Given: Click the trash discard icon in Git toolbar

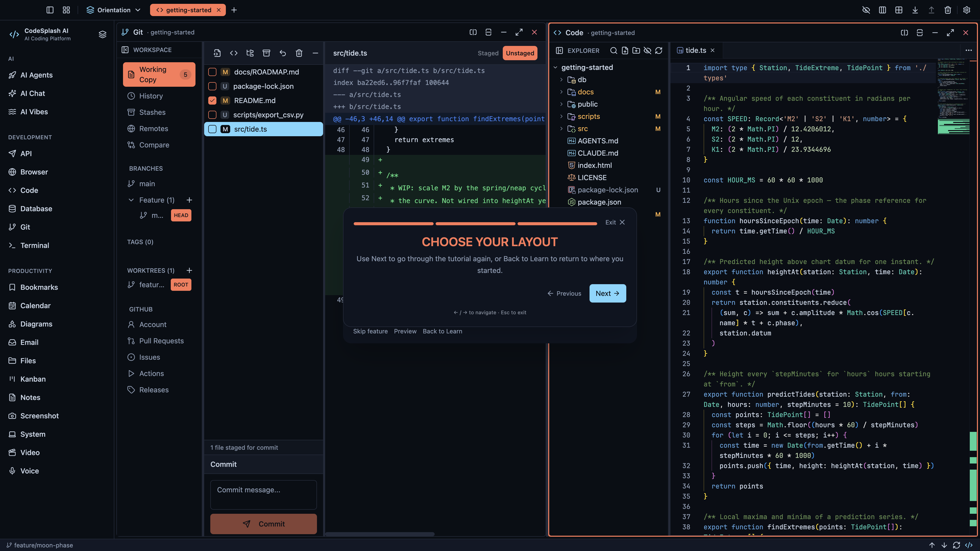Looking at the screenshot, I should (299, 53).
